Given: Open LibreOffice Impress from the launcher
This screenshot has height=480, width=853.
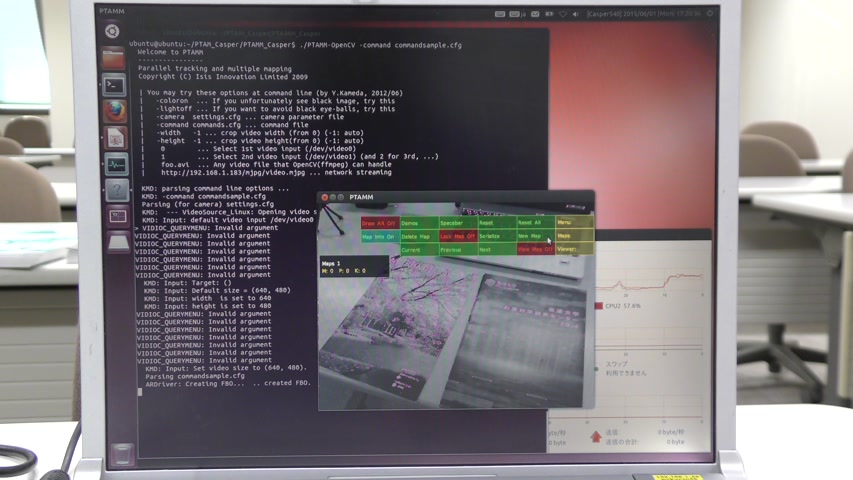Looking at the screenshot, I should (116, 138).
